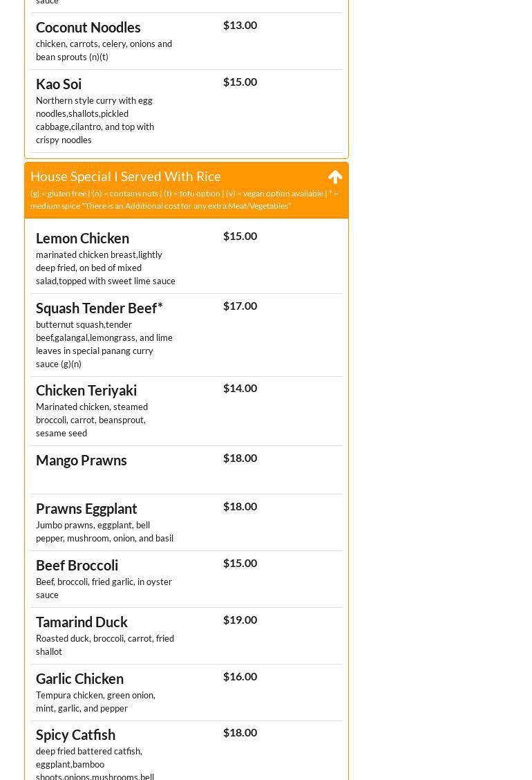Click the $17.00 Squash Tender Beef price

240,306
